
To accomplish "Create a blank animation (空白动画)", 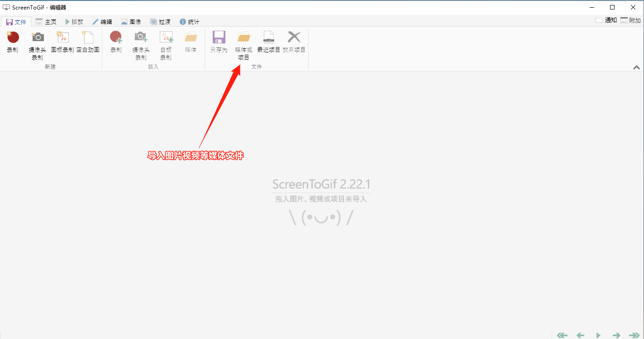I will [x=88, y=42].
